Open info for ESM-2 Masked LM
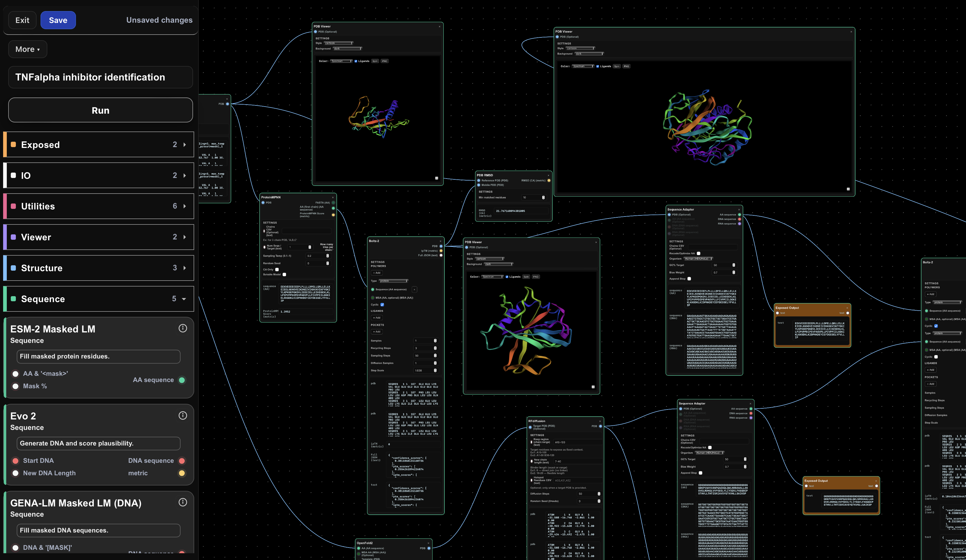Image resolution: width=966 pixels, height=560 pixels. (183, 328)
